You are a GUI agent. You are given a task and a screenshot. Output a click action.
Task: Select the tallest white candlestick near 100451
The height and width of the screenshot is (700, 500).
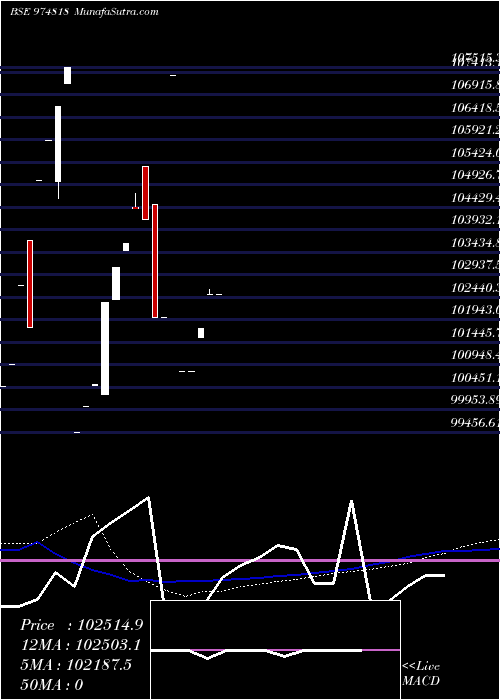coord(105,348)
